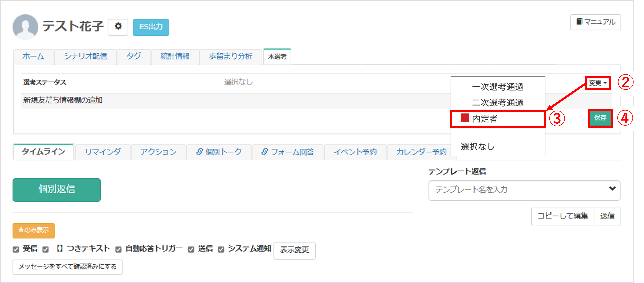Toggle the 自動応答トリガー checkbox
Screen dimensions: 644x283
click(x=118, y=249)
